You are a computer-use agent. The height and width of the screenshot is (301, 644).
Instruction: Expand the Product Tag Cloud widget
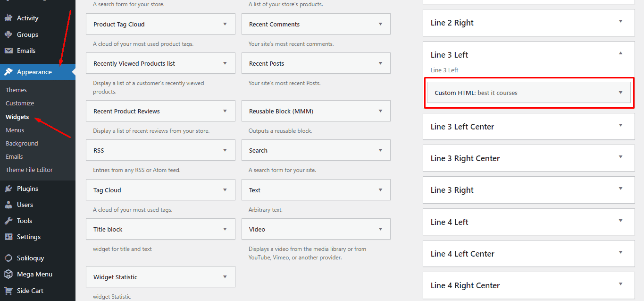pos(225,24)
